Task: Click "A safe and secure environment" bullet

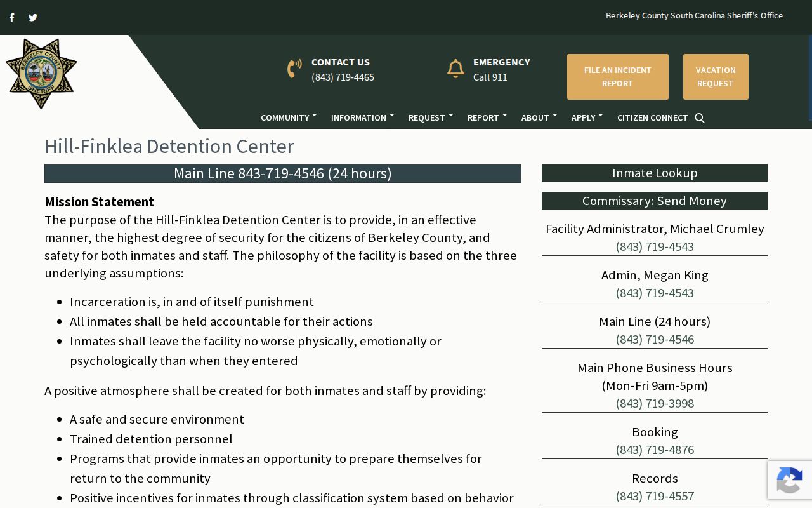Action: pos(157,419)
